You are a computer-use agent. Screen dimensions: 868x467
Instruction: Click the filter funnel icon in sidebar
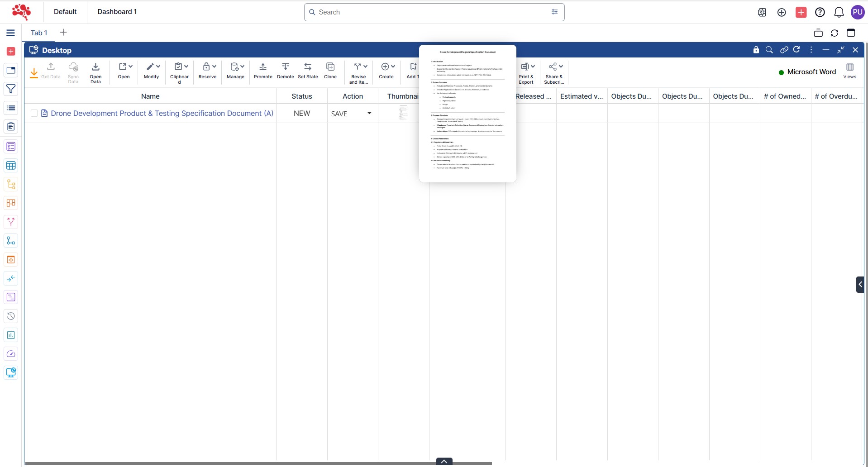[11, 89]
